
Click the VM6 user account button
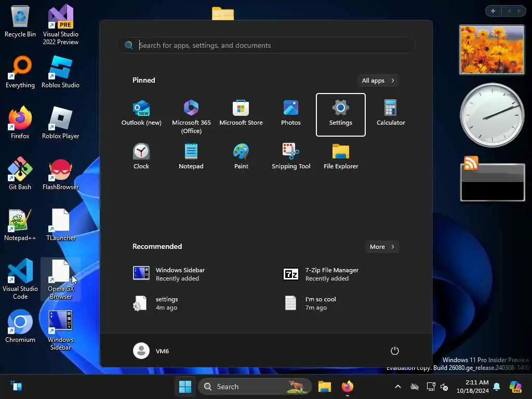pos(151,351)
